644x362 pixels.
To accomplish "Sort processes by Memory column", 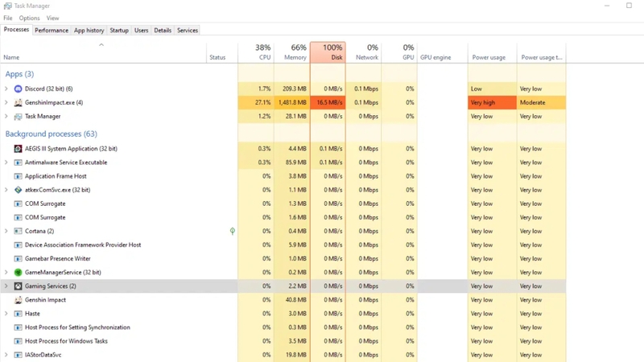I will (x=291, y=52).
